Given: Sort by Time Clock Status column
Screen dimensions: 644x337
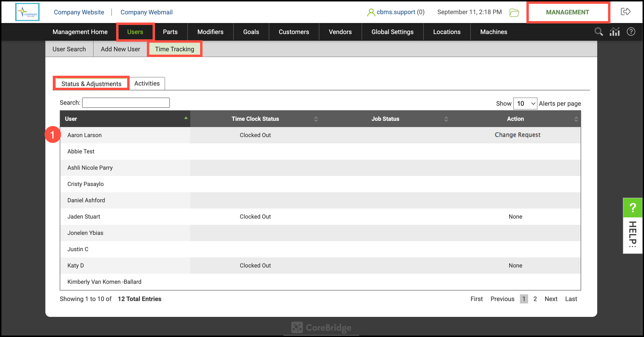Looking at the screenshot, I should (255, 119).
